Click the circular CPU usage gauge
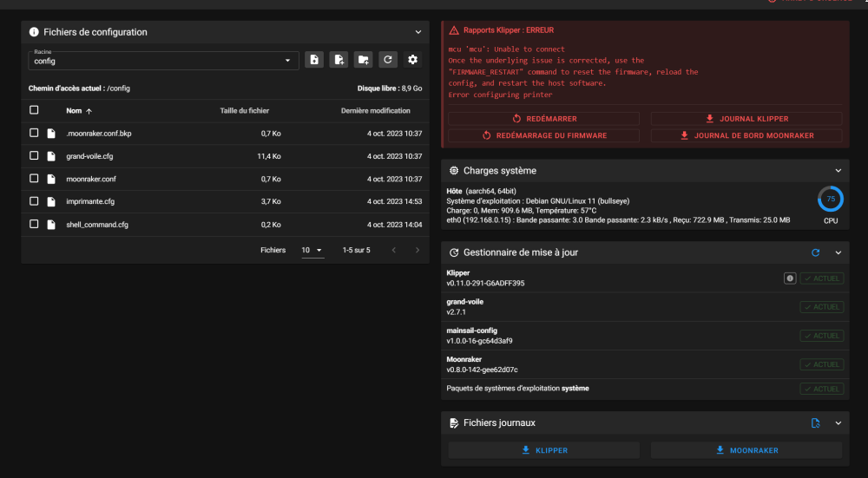868x478 pixels. pos(831,199)
